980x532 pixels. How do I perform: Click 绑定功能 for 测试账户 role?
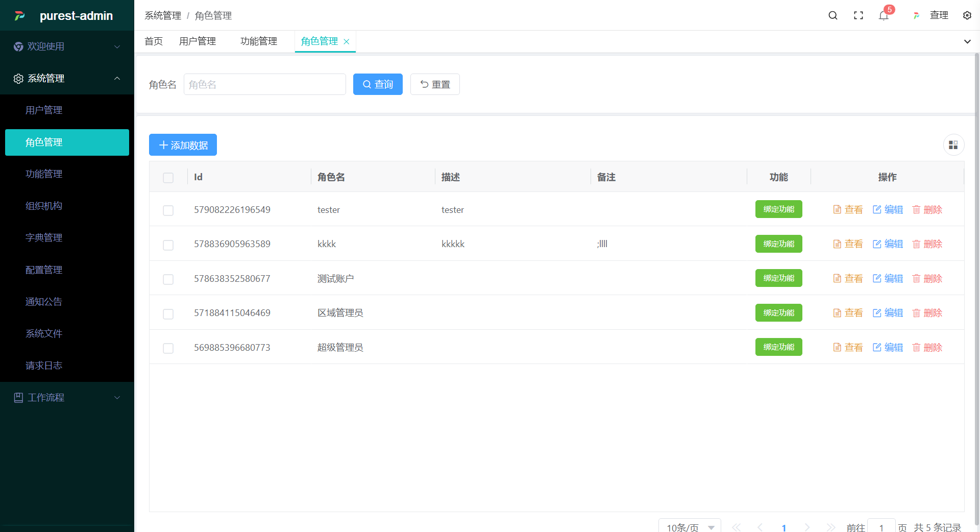pyautogui.click(x=778, y=278)
